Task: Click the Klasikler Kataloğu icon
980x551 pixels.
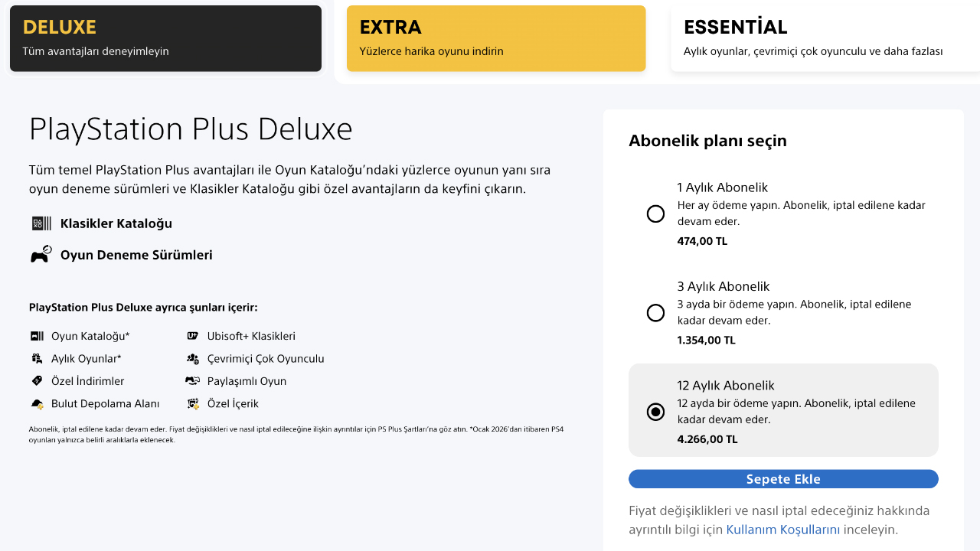Action: click(41, 223)
